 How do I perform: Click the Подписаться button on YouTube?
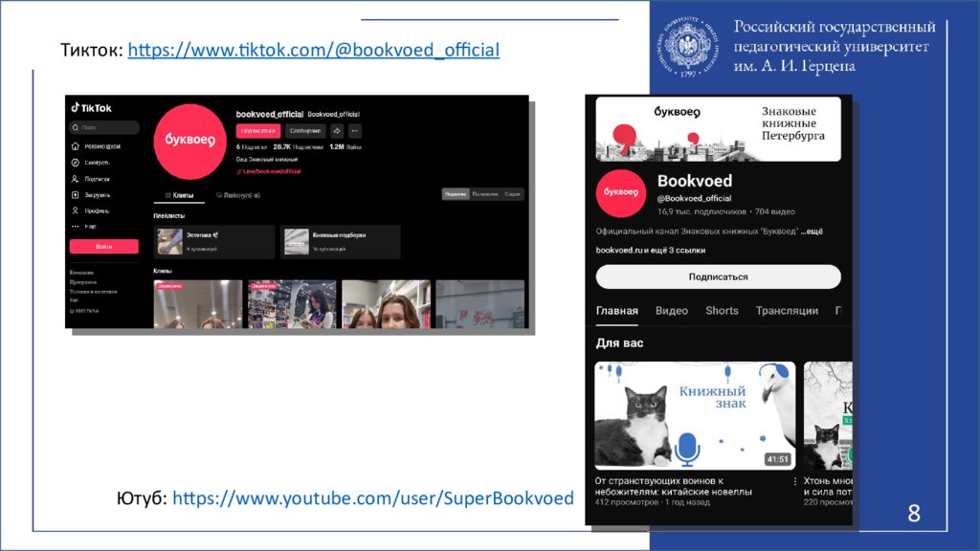[718, 276]
